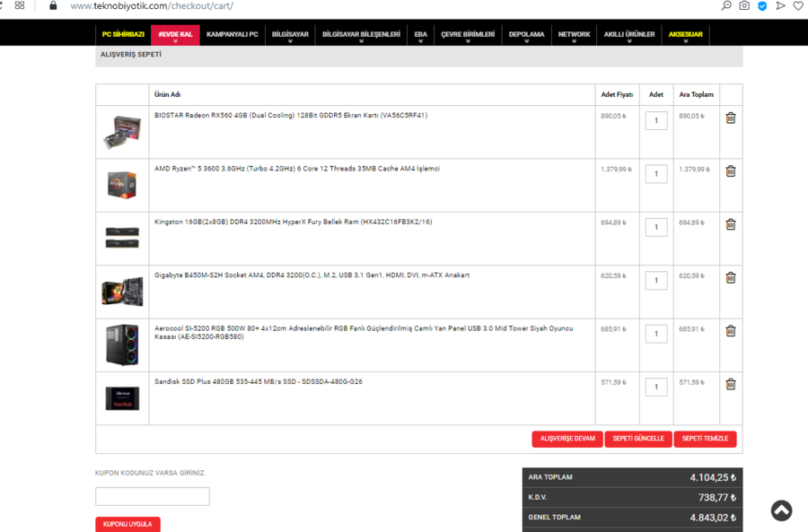Viewport: 808px width, 532px height.
Task: Click SEPETİ GÜNCELLE button
Action: [x=638, y=439]
